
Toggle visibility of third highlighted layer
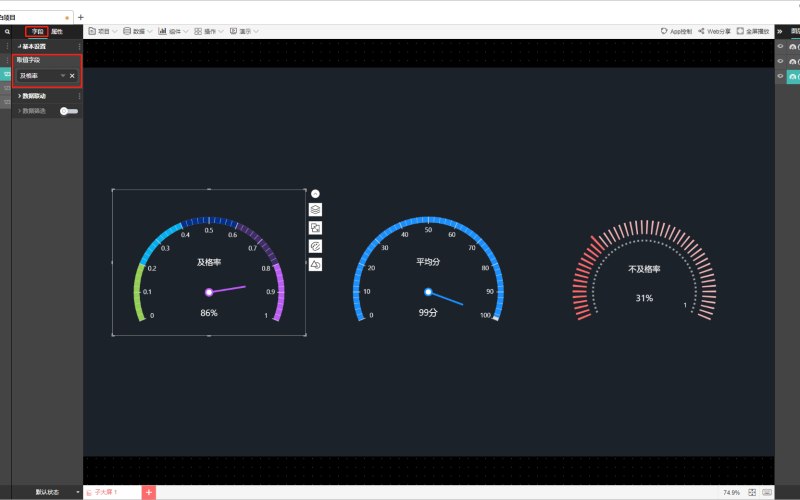pyautogui.click(x=780, y=76)
